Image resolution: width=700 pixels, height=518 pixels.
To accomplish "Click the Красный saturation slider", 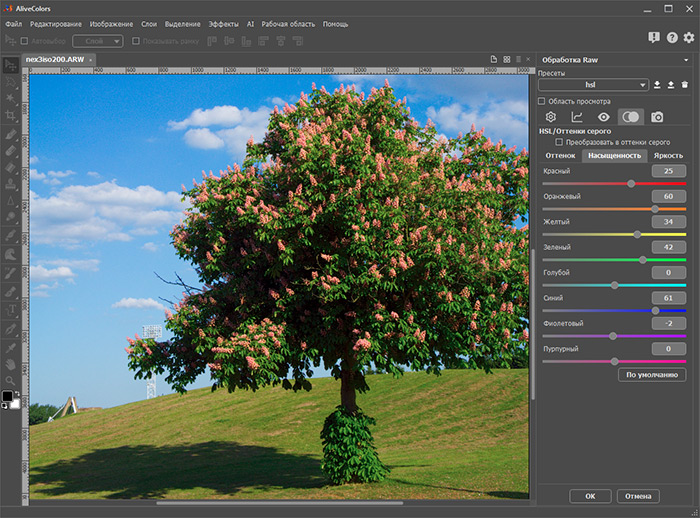I will 614,184.
